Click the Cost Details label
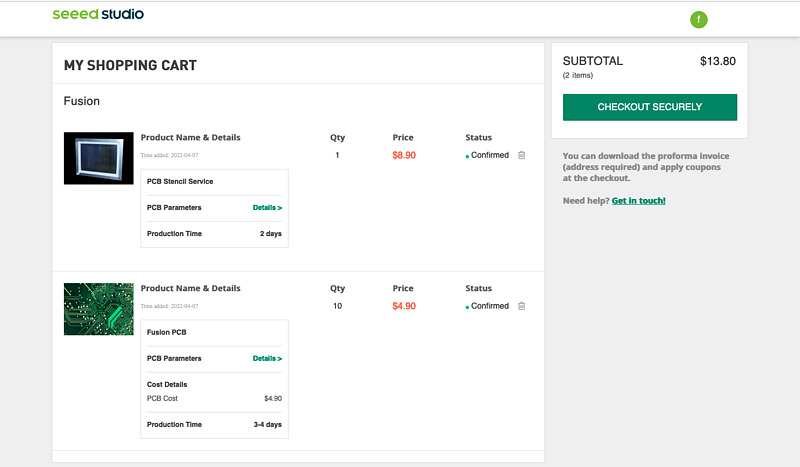Screen dimensions: 800x467 tap(167, 384)
